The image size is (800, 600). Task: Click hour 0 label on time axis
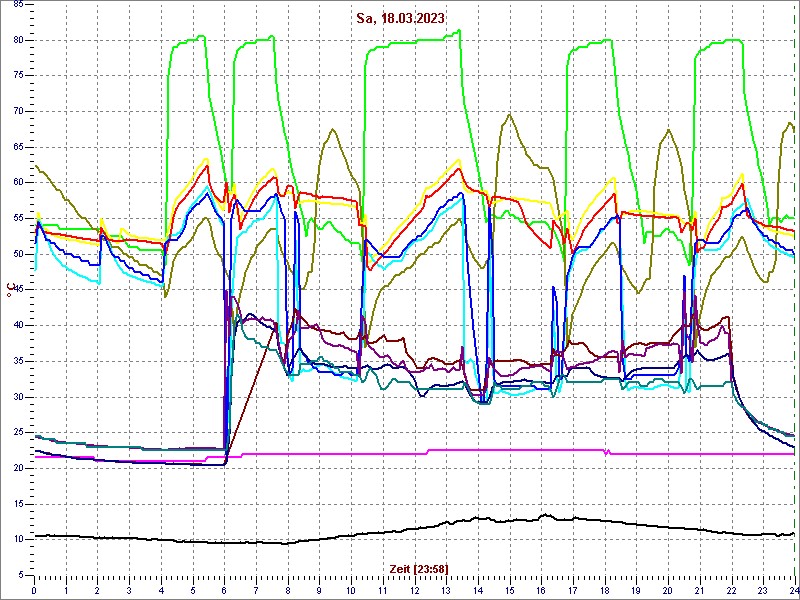[34, 590]
